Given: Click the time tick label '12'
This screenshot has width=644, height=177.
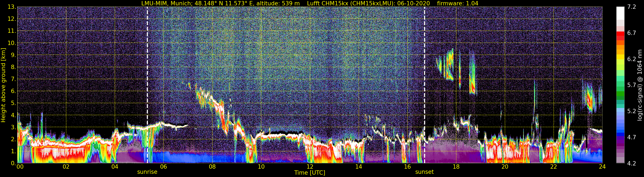Looking at the screenshot, I should coord(310,167).
